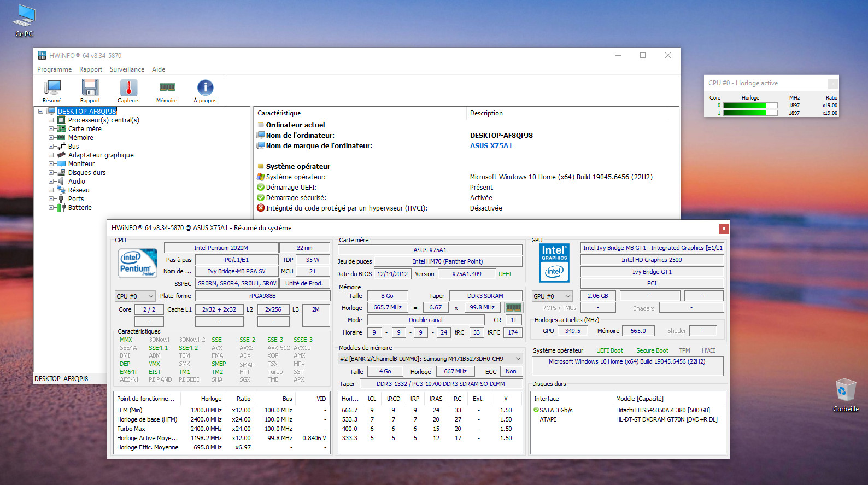Viewport: 868px width, 485px height.
Task: Click the Intel Pentium logo image
Action: click(138, 264)
